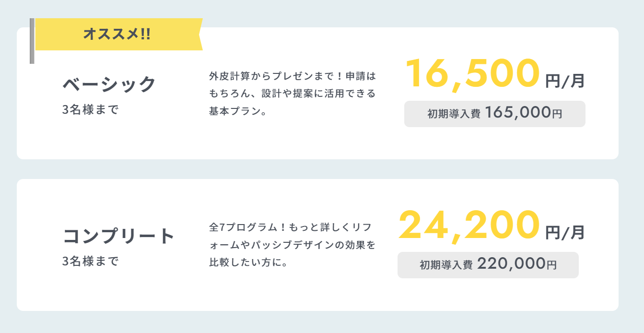Click 円/月 next to 16,500
This screenshot has width=644, height=333.
coord(565,81)
